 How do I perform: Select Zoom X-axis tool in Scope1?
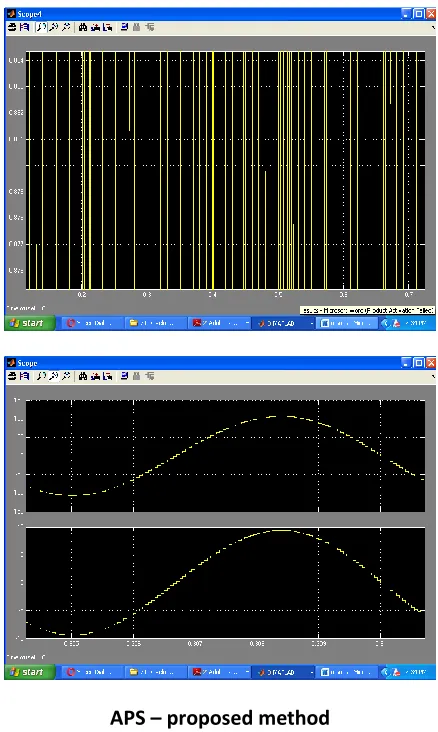tap(54, 27)
